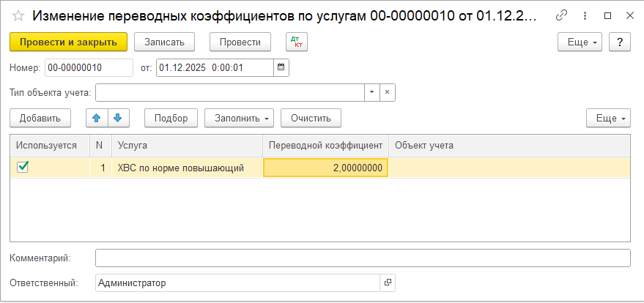Move row up with arrow icon
This screenshot has height=303, width=644.
97,118
